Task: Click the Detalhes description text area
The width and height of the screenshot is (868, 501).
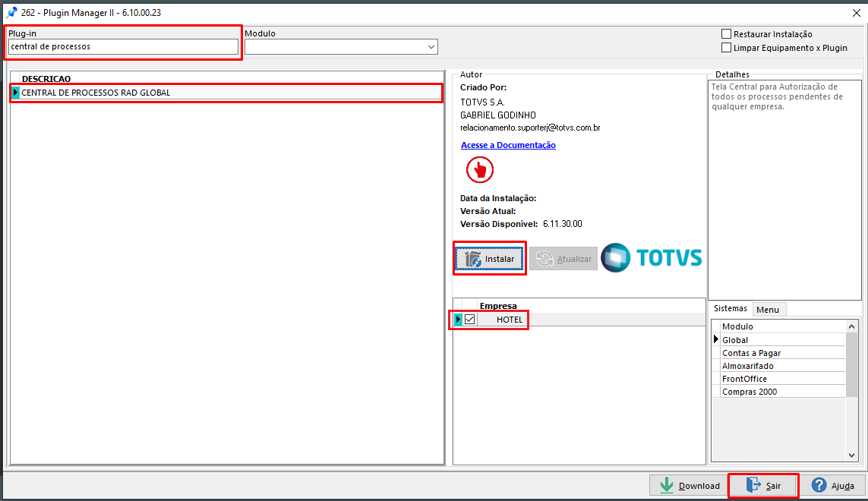Action: [x=784, y=190]
